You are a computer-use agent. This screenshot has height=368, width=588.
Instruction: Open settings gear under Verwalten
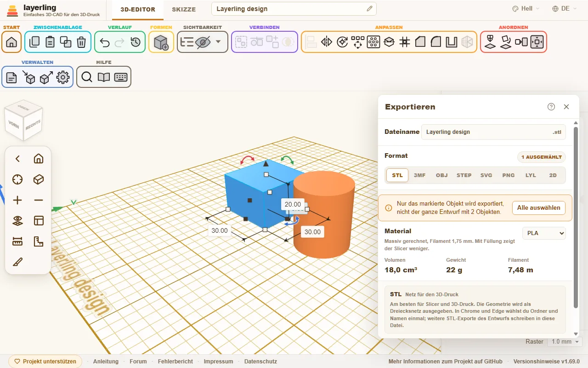click(x=63, y=77)
